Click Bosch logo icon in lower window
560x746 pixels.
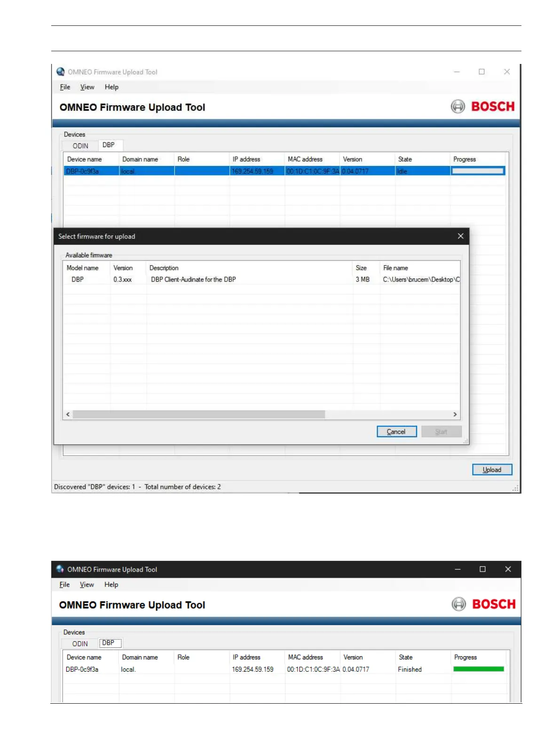pyautogui.click(x=459, y=604)
